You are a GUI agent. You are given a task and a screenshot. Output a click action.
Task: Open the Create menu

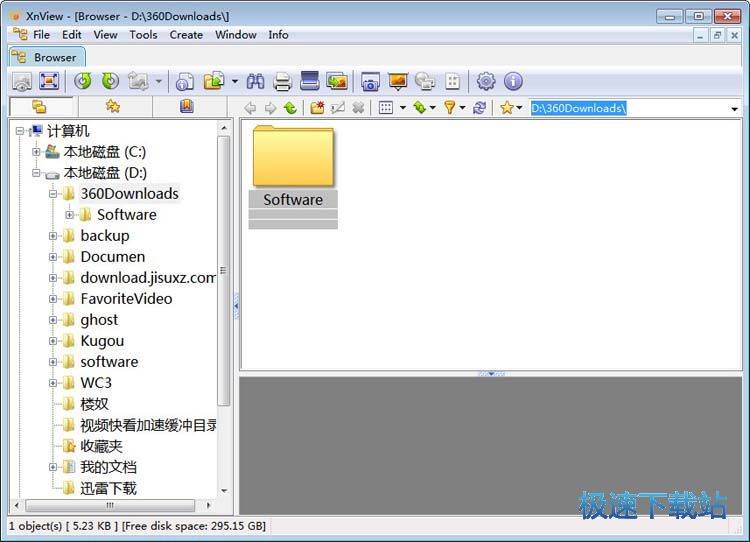186,34
